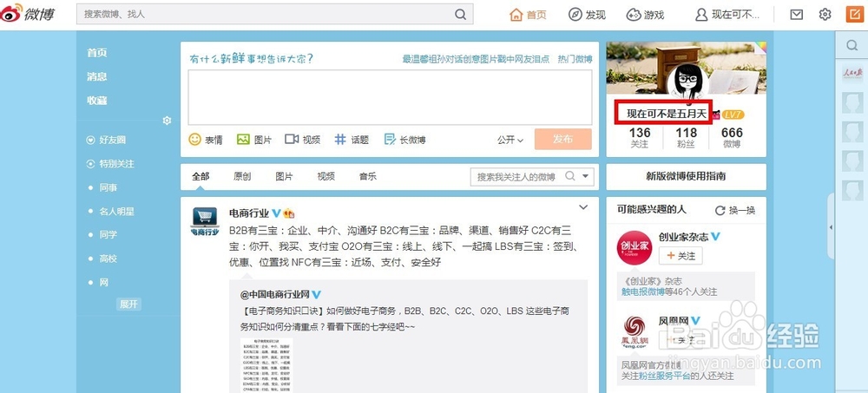Click 创业家杂志 name link
This screenshot has width=868, height=393.
point(684,236)
